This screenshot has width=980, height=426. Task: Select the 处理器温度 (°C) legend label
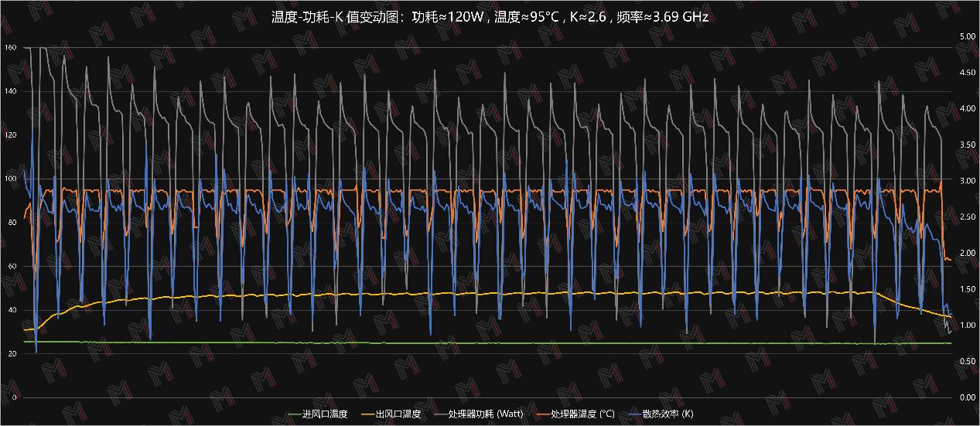coord(582,414)
